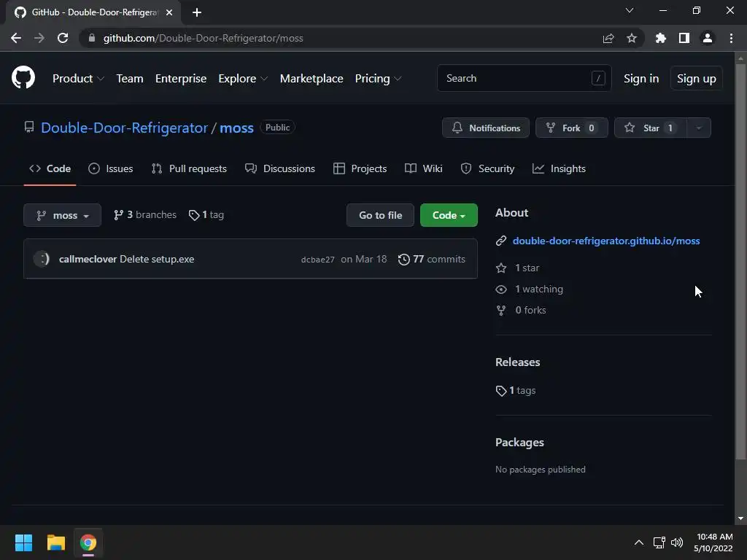Screen dimensions: 747x560
Task: Click the share page icon in address bar
Action: [608, 38]
